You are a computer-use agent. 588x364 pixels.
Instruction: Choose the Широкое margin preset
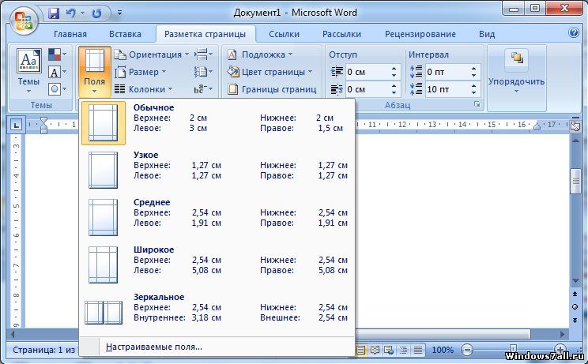point(217,265)
